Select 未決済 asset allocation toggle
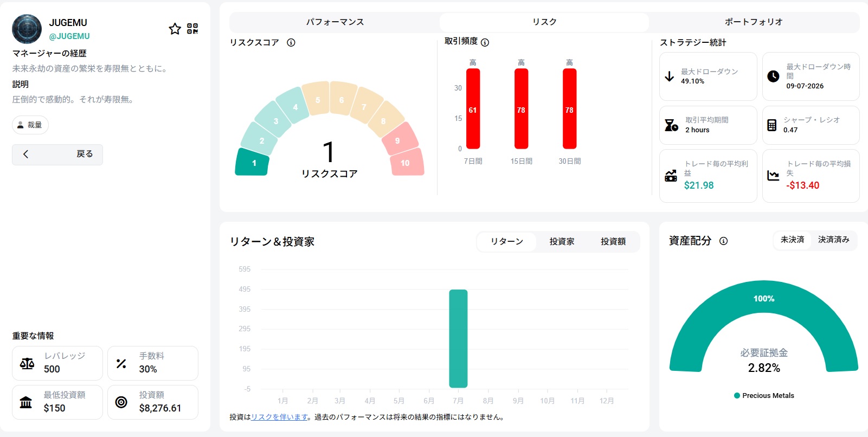 pos(792,240)
